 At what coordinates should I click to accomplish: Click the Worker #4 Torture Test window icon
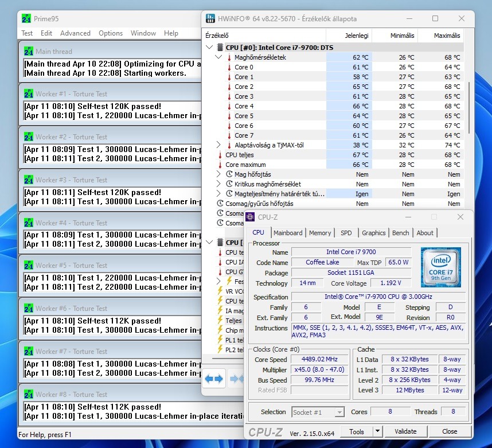coord(28,223)
